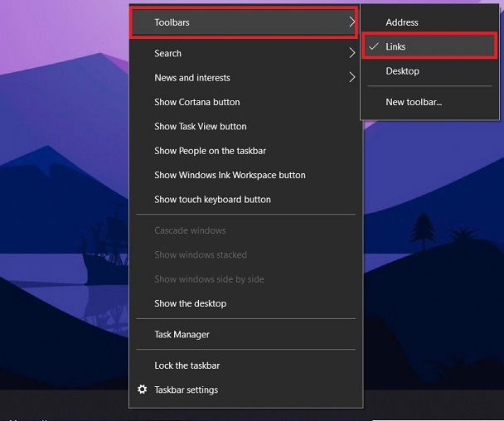Viewport: 504px width, 421px height.
Task: Enable the Address toolbar
Action: [x=429, y=22]
